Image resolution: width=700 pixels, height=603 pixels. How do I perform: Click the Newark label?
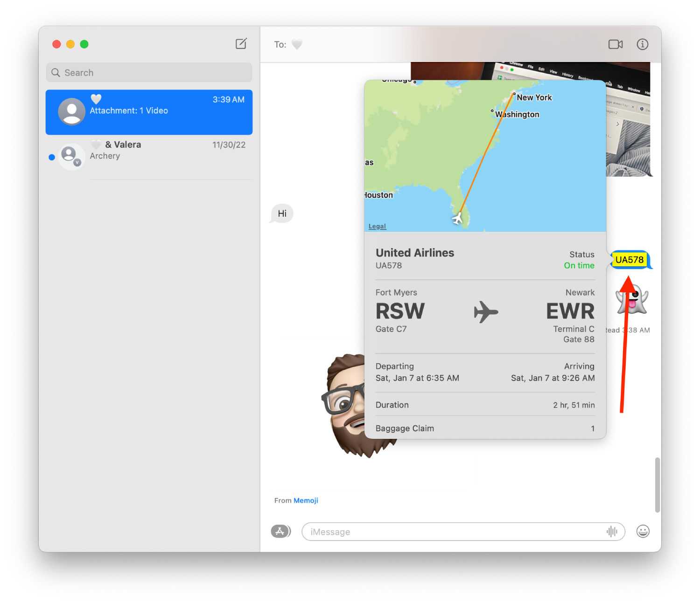coord(580,292)
